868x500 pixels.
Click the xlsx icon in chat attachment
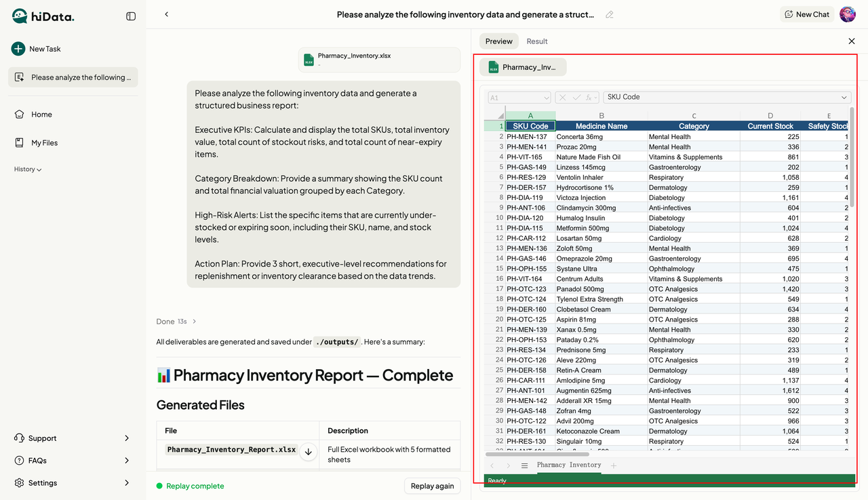point(309,60)
